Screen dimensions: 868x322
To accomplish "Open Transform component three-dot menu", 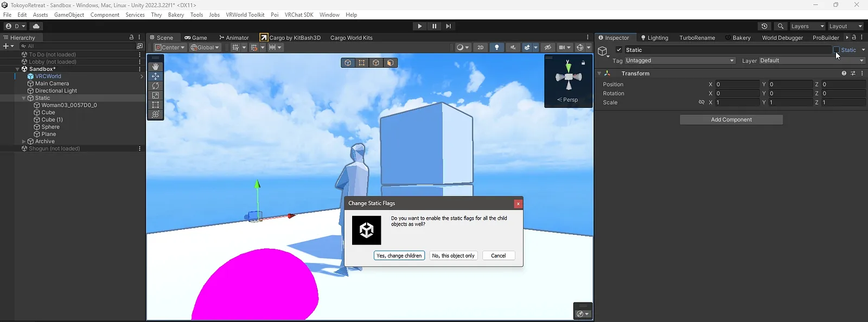I will (863, 73).
